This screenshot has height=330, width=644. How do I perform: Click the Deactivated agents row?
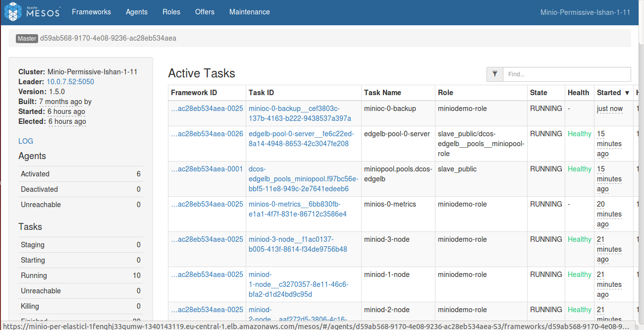click(81, 189)
